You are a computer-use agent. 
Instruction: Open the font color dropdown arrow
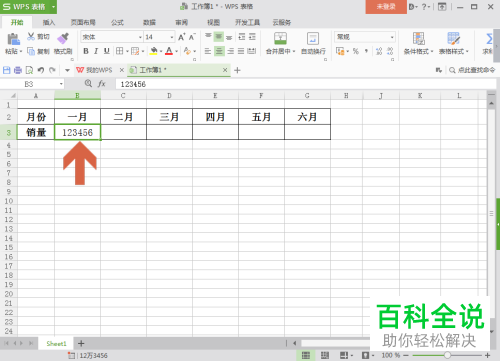click(176, 51)
